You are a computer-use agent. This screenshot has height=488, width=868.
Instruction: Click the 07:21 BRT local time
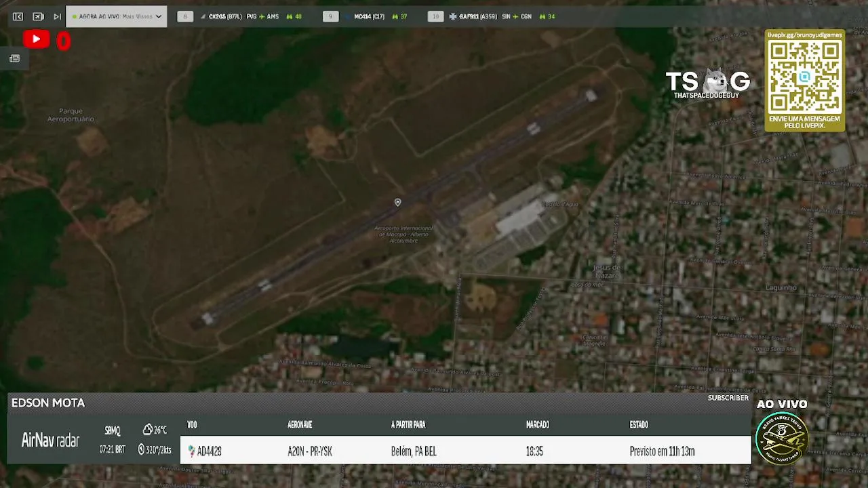(x=112, y=449)
